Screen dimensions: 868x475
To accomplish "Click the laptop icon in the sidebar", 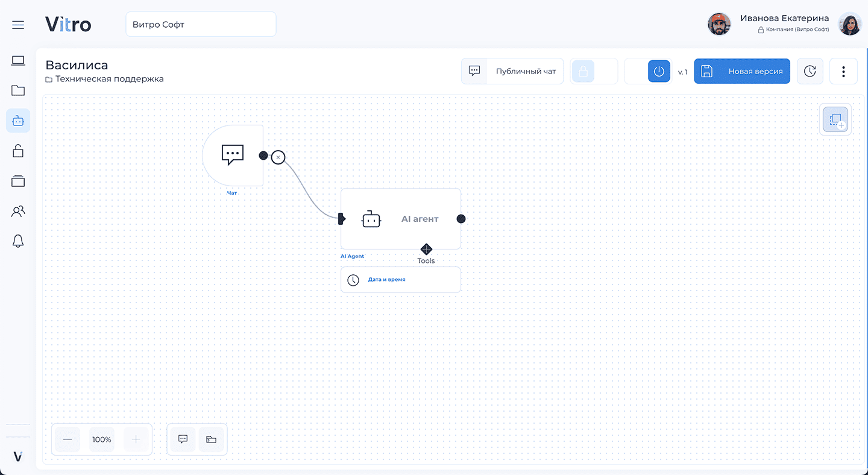I will [18, 60].
